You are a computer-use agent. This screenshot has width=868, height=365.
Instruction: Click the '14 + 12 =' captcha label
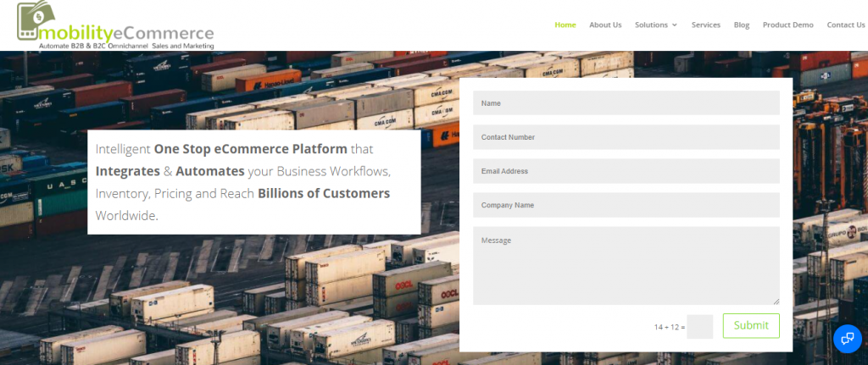[x=670, y=327]
